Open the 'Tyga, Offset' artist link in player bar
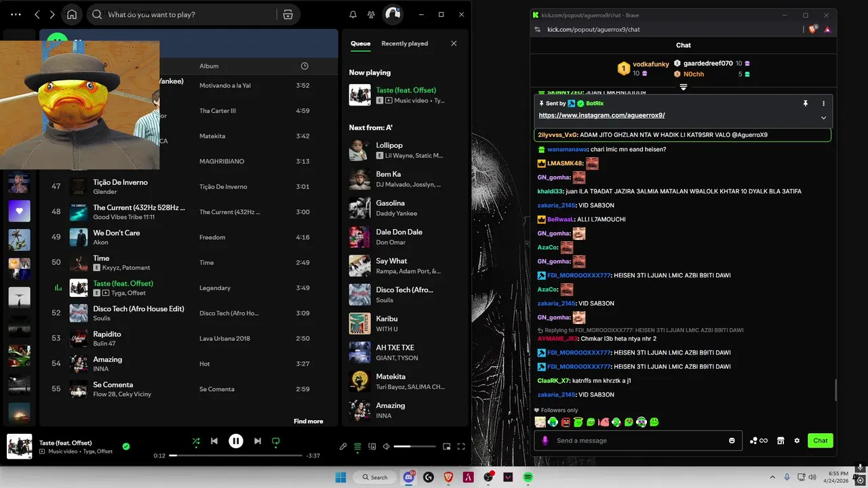Viewport: 868px width, 488px height. (x=98, y=451)
